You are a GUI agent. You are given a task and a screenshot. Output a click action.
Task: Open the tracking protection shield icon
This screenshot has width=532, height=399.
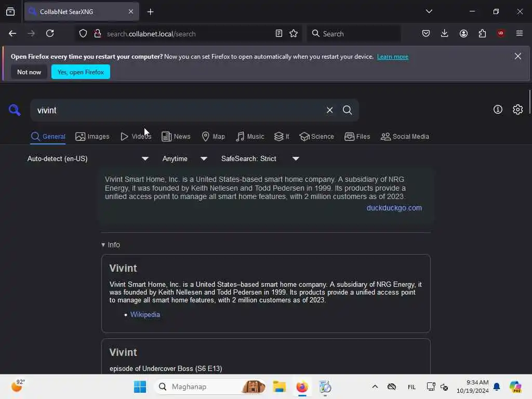coord(83,33)
